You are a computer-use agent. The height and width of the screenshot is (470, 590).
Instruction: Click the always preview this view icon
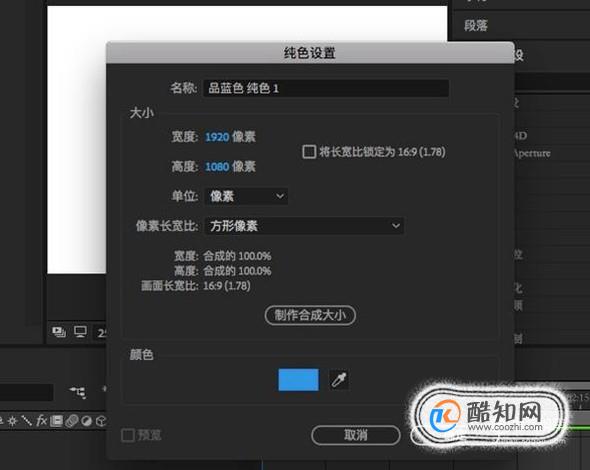[x=59, y=332]
